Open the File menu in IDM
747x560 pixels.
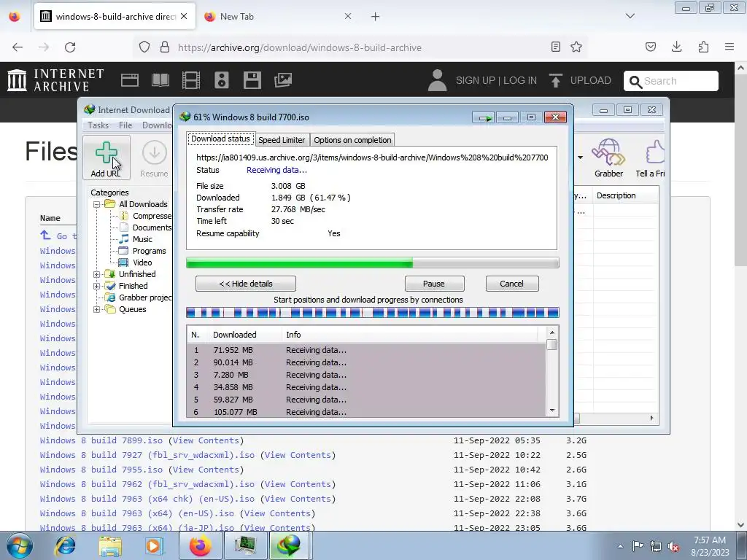tap(125, 125)
